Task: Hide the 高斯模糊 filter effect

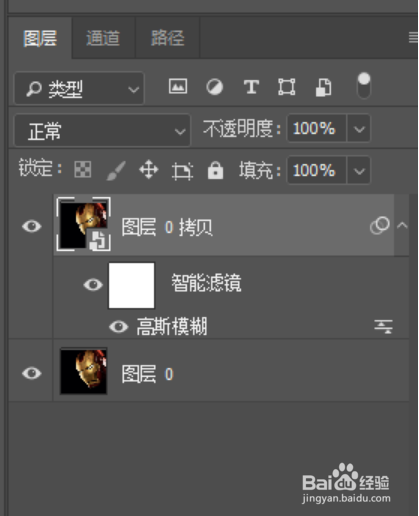Action: point(119,327)
